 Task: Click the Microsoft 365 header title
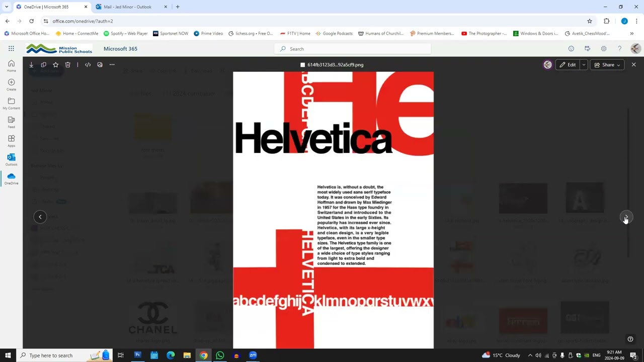[120, 49]
